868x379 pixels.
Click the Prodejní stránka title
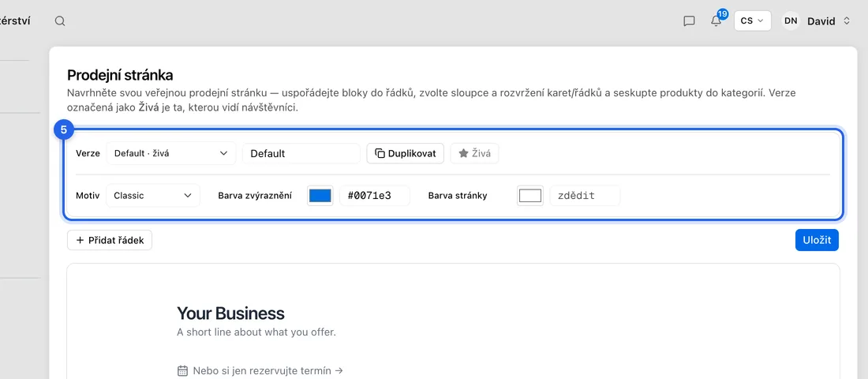(x=120, y=75)
